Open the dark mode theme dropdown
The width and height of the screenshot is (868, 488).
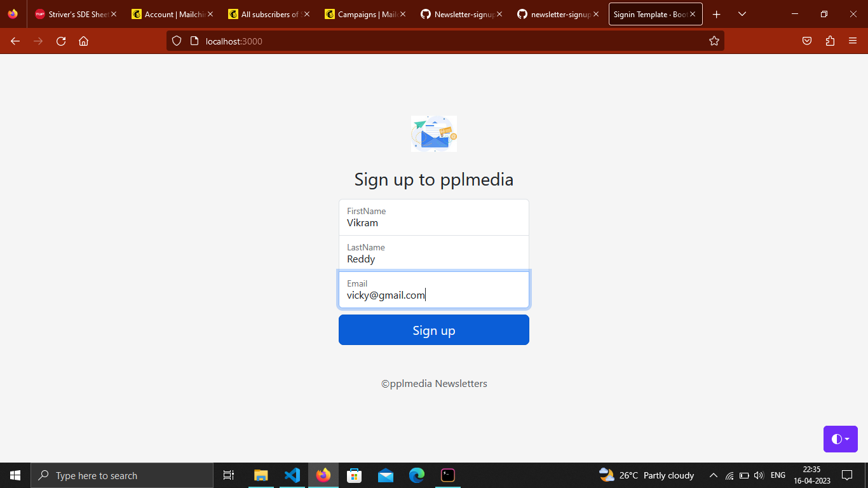click(x=840, y=438)
